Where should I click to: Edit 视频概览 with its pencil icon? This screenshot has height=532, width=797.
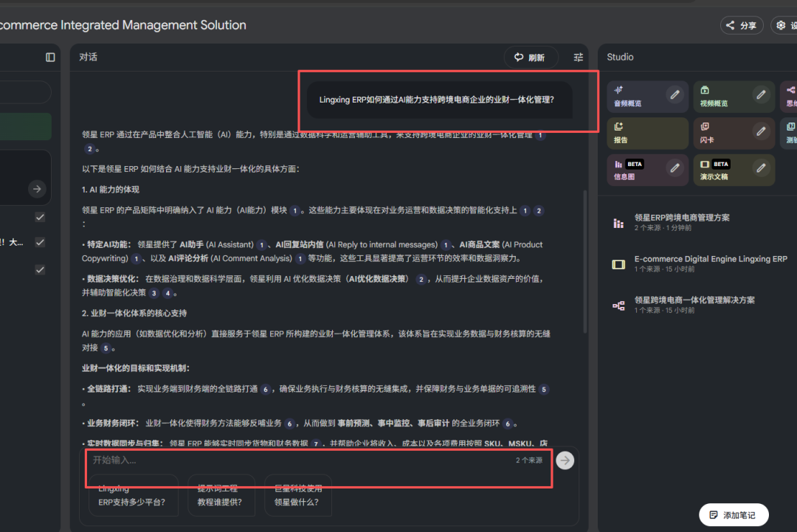coord(761,95)
